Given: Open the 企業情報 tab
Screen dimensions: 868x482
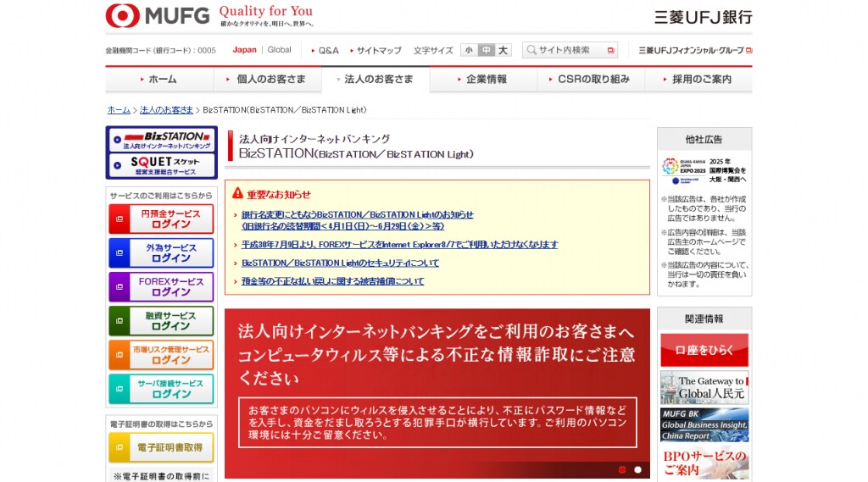Looking at the screenshot, I should click(x=483, y=79).
